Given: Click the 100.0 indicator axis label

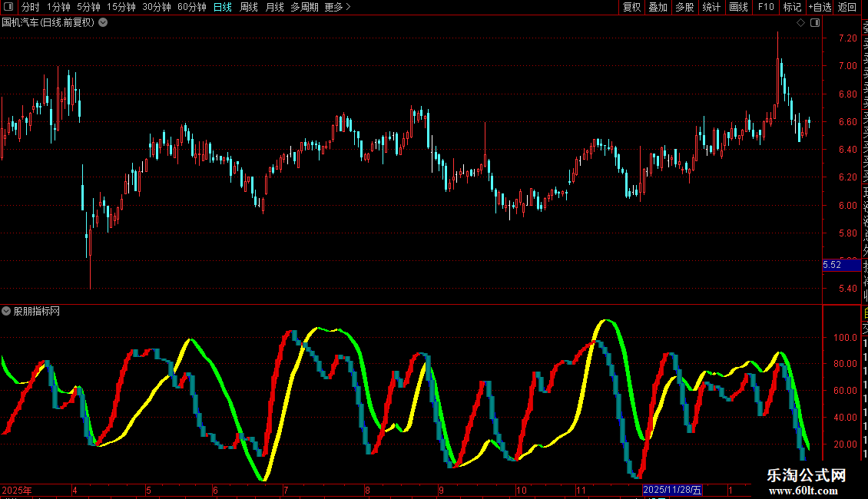Looking at the screenshot, I should coord(845,338).
